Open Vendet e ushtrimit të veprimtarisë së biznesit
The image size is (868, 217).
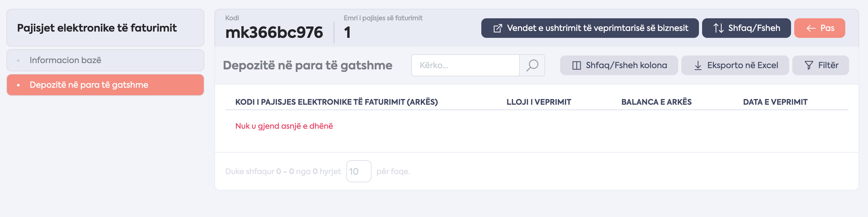[590, 28]
